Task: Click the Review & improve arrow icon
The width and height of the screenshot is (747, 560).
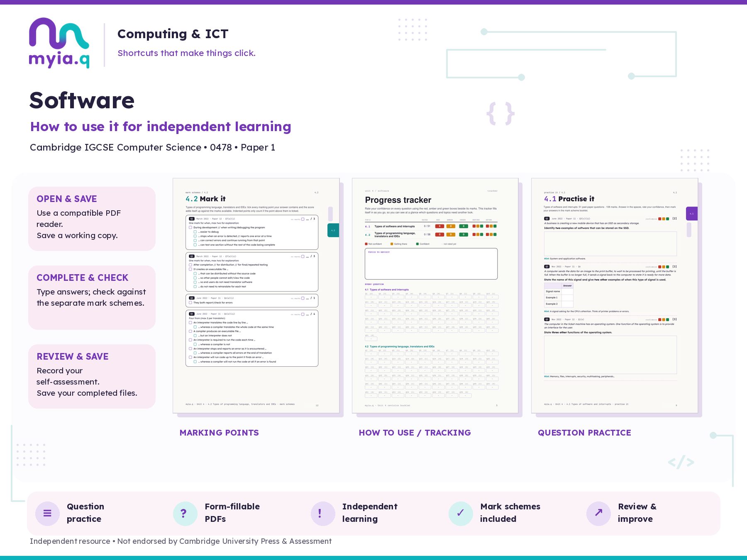Action: 598,513
